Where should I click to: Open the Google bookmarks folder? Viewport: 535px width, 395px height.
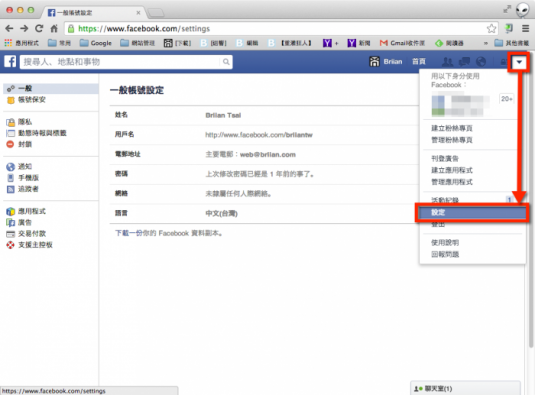(96, 43)
